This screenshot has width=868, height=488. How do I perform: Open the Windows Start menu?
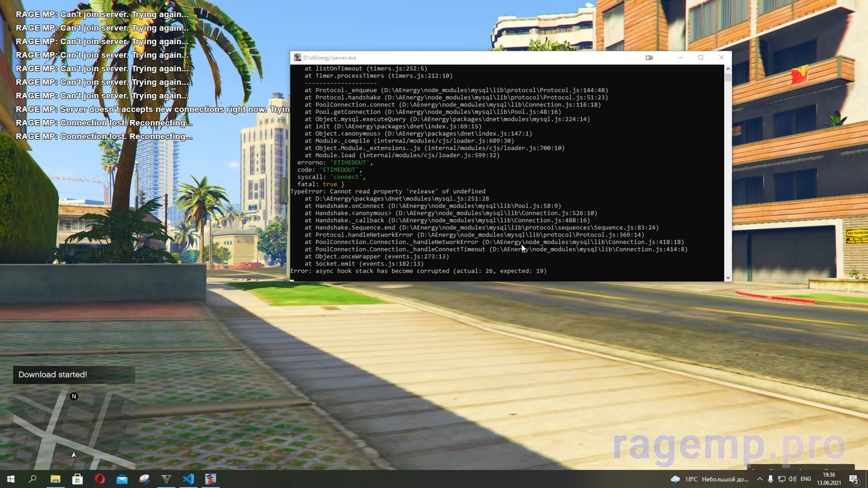click(11, 479)
